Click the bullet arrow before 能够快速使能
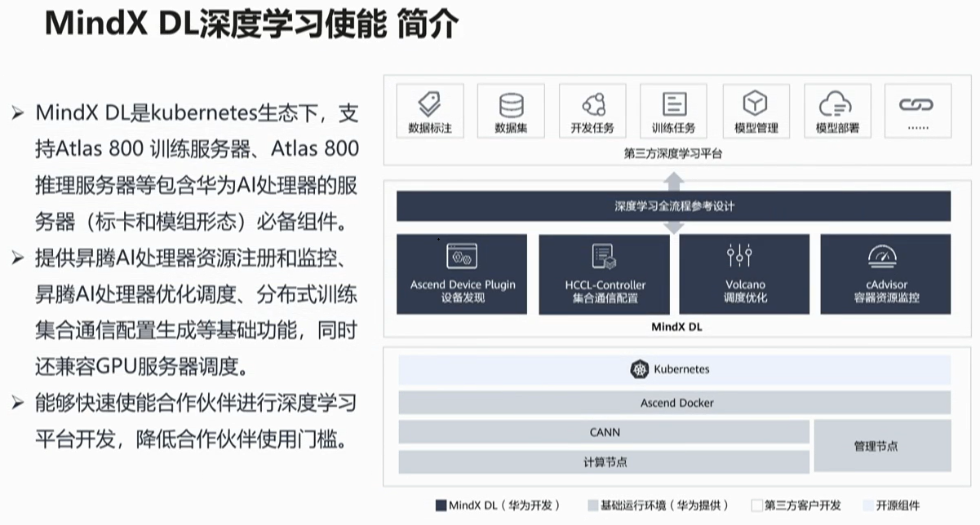This screenshot has width=980, height=525. [18, 402]
